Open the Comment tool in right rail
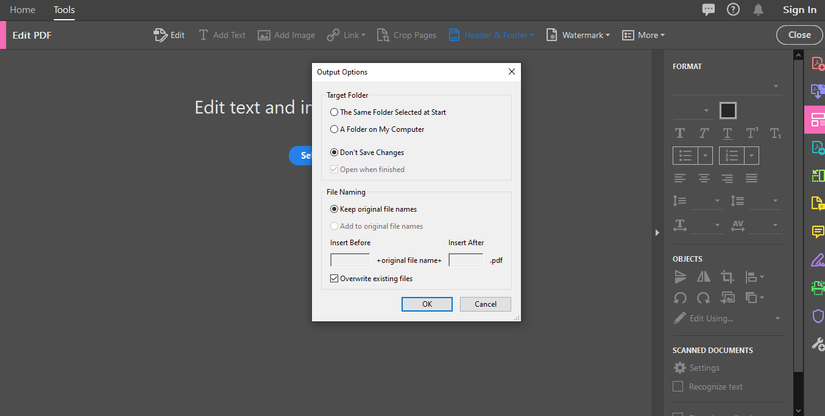This screenshot has height=416, width=825. point(818,231)
